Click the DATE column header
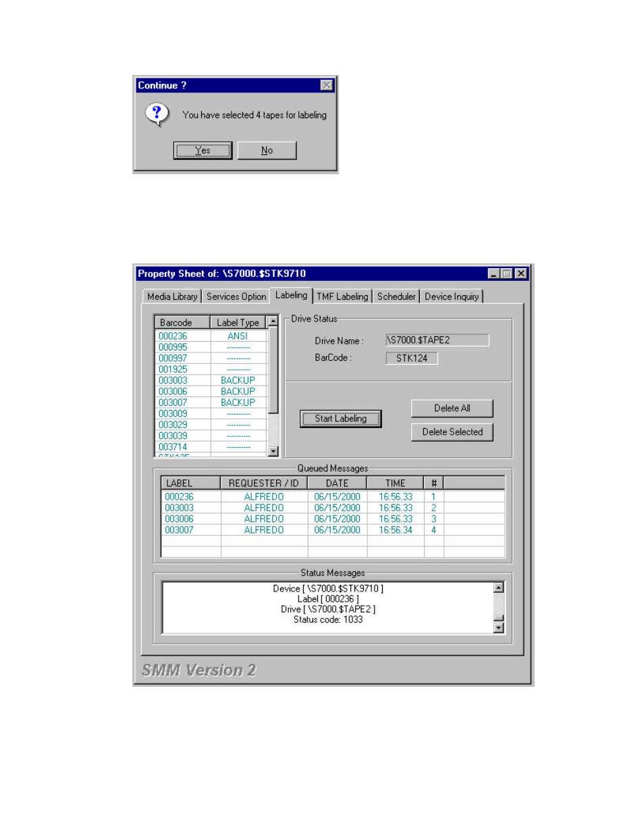The width and height of the screenshot is (644, 834). pyautogui.click(x=337, y=483)
